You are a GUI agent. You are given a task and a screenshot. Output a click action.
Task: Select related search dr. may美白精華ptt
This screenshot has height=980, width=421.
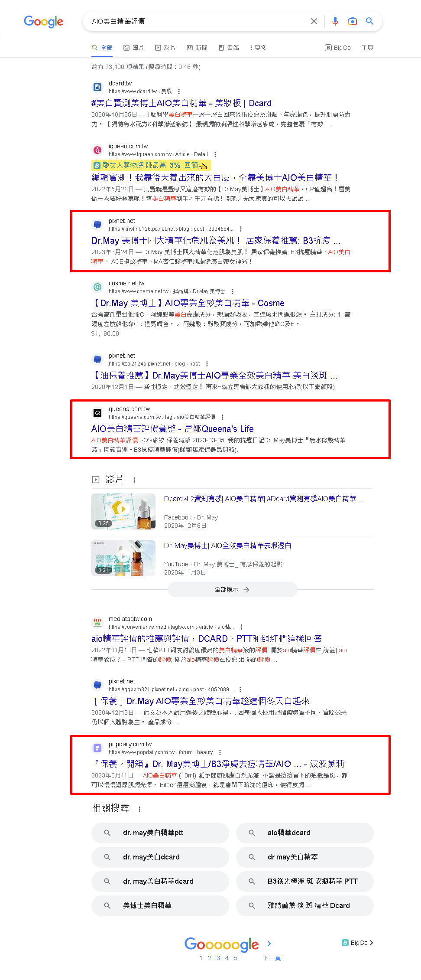tap(160, 833)
